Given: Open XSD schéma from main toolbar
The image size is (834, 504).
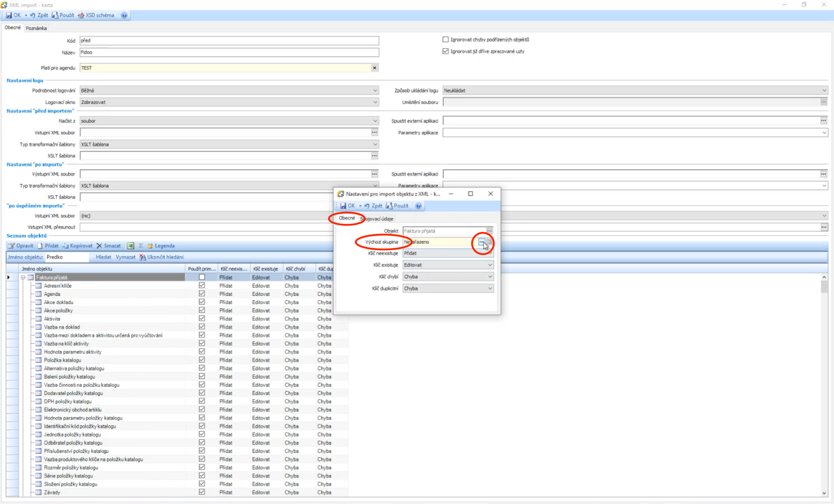Looking at the screenshot, I should pos(96,15).
